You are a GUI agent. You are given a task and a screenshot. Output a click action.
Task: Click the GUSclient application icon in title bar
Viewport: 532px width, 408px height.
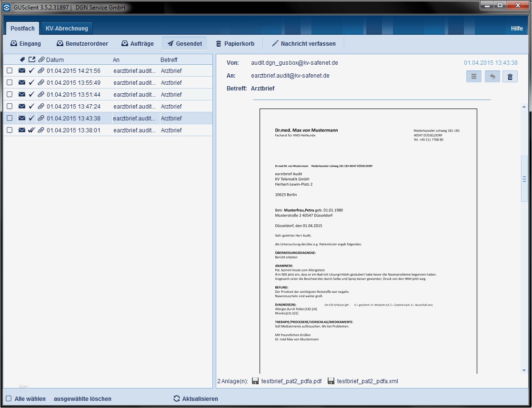(x=8, y=7)
